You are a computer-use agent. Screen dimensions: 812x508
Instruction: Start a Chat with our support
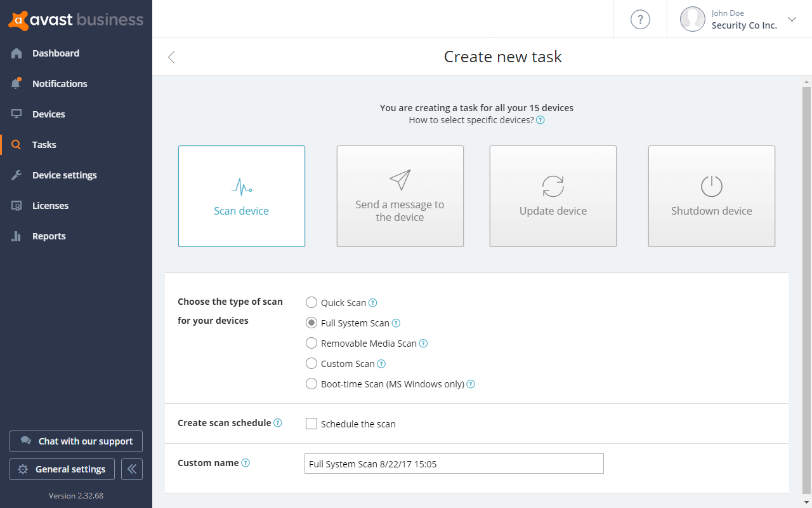tap(75, 441)
